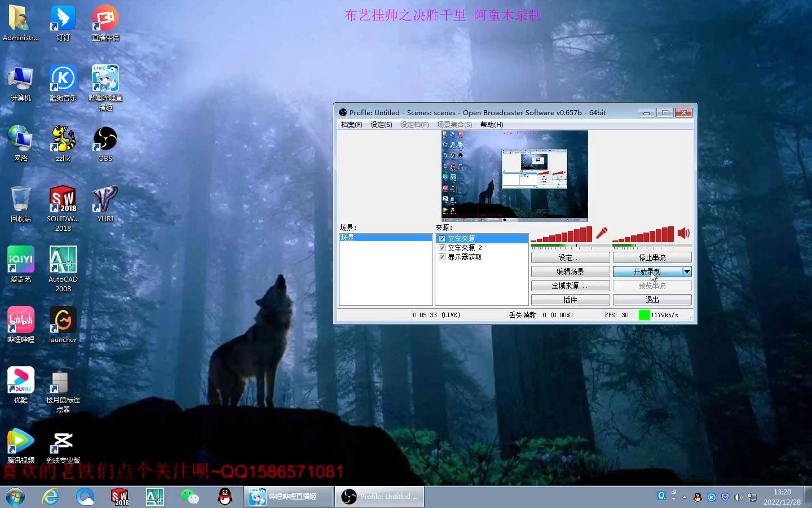Toggle 文字来源 2 source checkbox
This screenshot has height=508, width=812.
[x=442, y=248]
